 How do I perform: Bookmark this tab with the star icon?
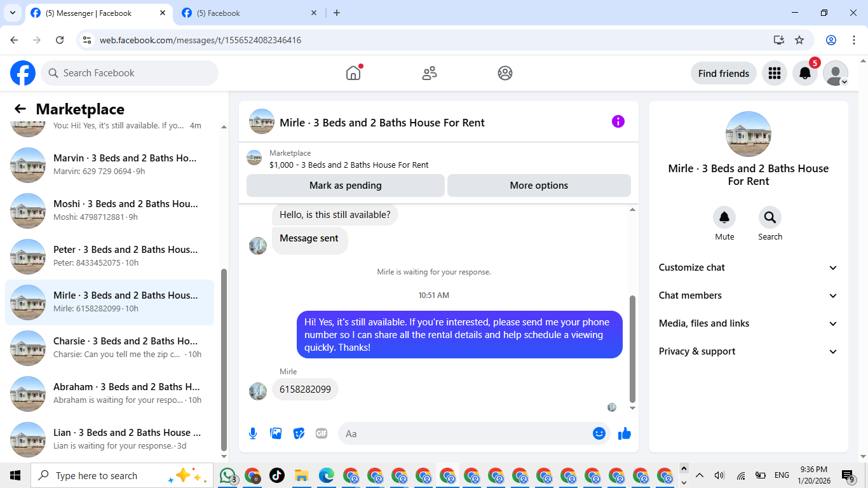coord(799,40)
